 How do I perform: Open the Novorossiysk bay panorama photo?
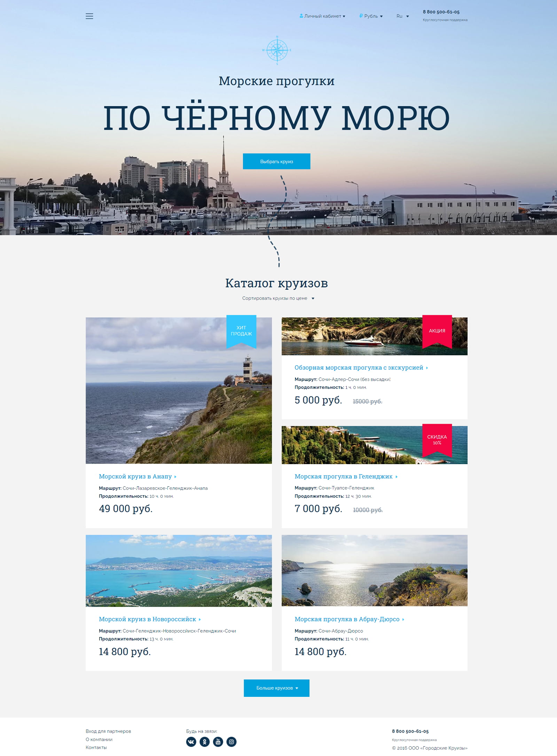point(179,571)
